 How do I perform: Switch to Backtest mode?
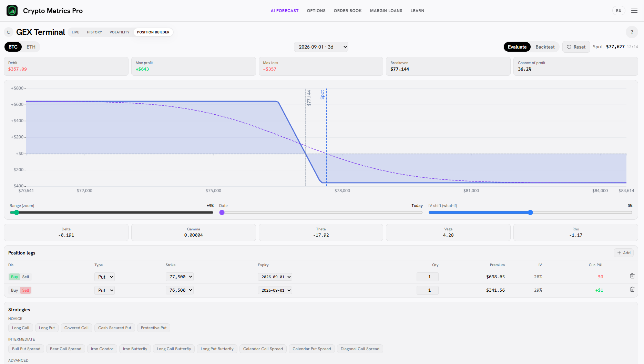tap(545, 47)
